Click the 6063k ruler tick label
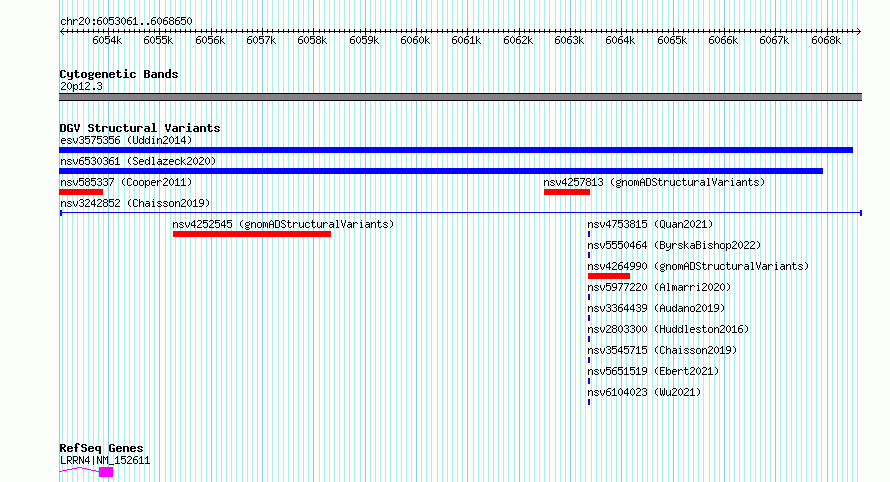This screenshot has height=482, width=890. (x=569, y=40)
